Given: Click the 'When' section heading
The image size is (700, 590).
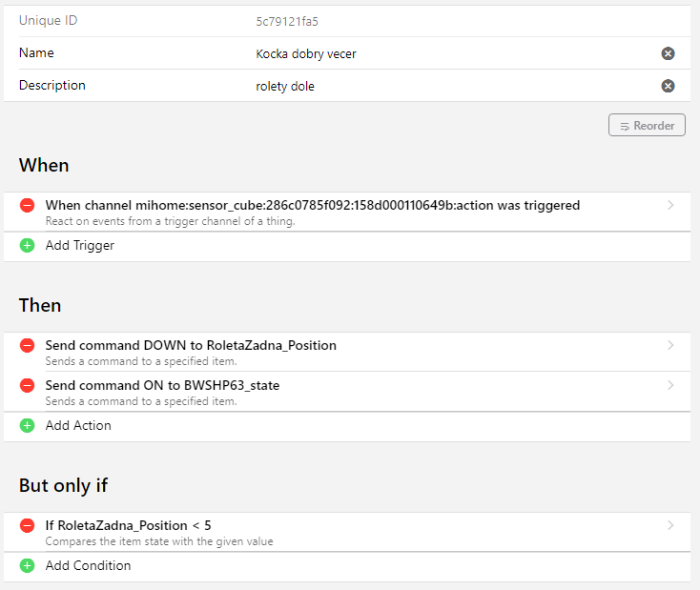Looking at the screenshot, I should coord(44,165).
